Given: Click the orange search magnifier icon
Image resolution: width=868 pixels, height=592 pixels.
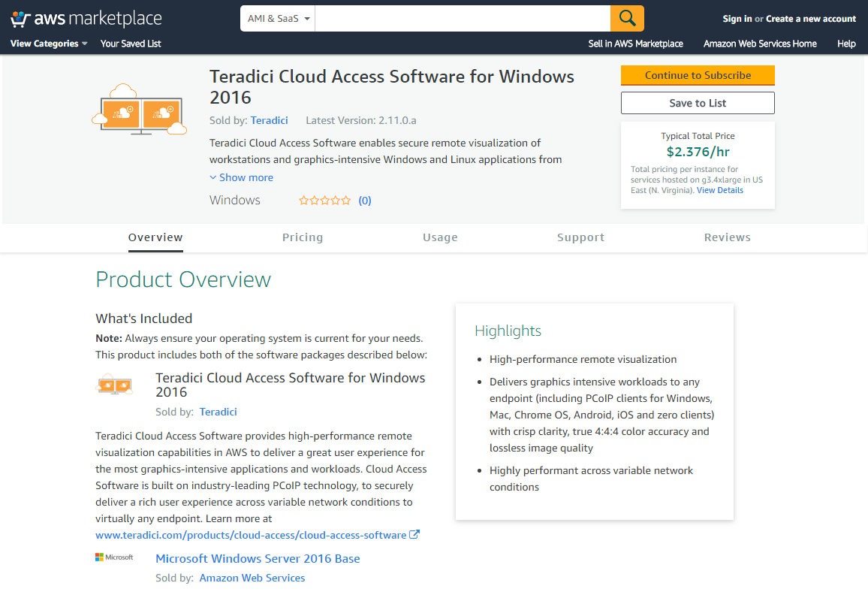Looking at the screenshot, I should [x=627, y=17].
